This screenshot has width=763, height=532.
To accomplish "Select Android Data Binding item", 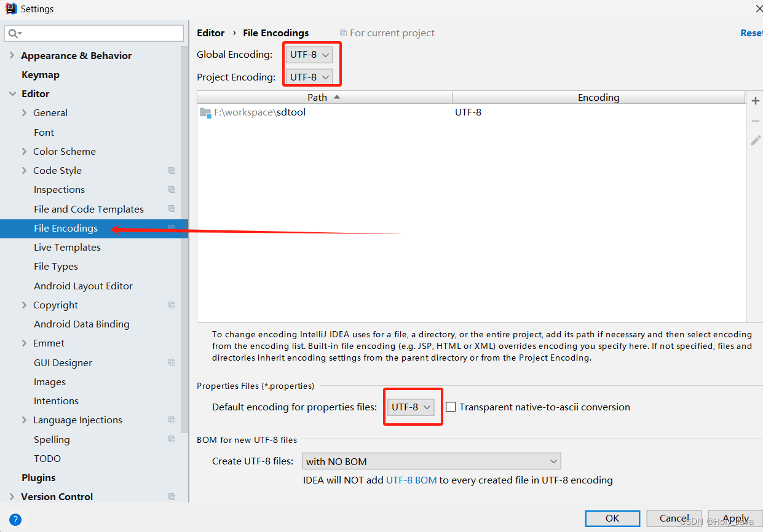I will pos(81,324).
